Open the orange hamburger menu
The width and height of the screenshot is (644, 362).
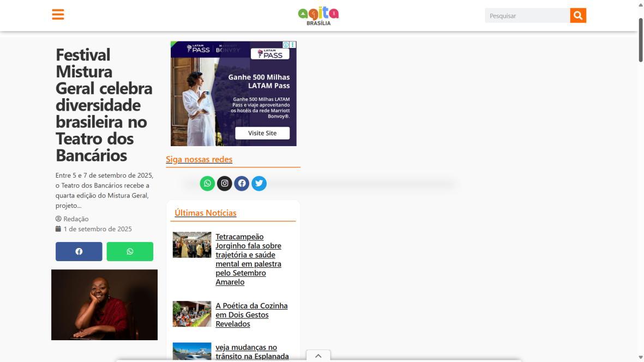coord(58,14)
